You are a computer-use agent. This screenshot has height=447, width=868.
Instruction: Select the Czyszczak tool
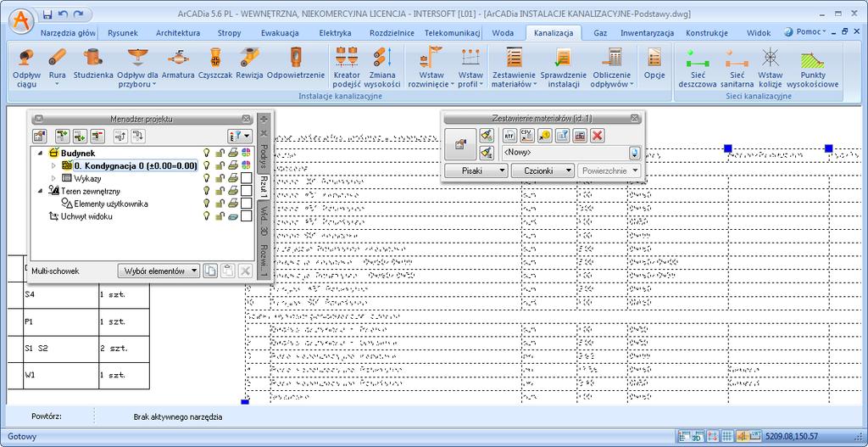click(214, 64)
